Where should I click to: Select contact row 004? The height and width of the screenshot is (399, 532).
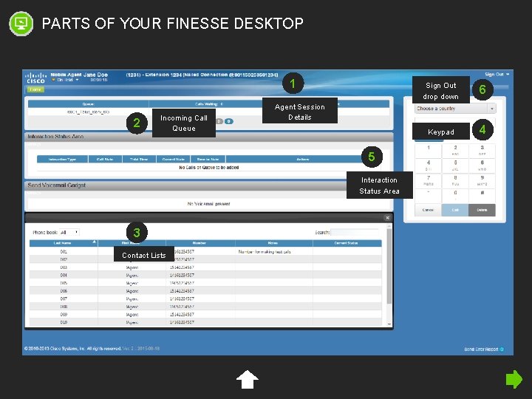pos(205,275)
